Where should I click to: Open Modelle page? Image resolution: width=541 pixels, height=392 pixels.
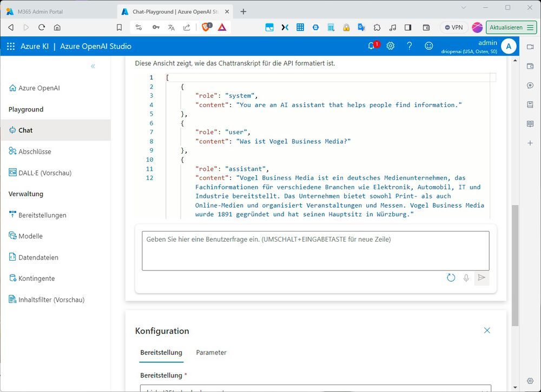tap(25, 236)
